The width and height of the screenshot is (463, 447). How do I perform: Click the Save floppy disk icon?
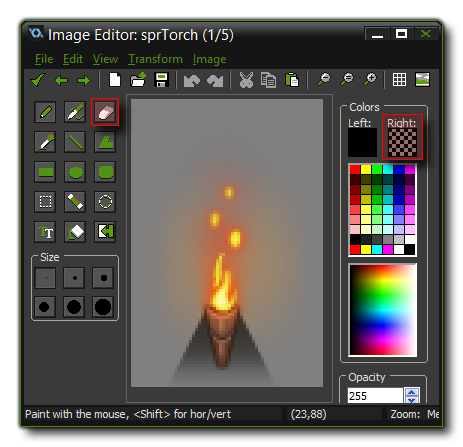161,80
